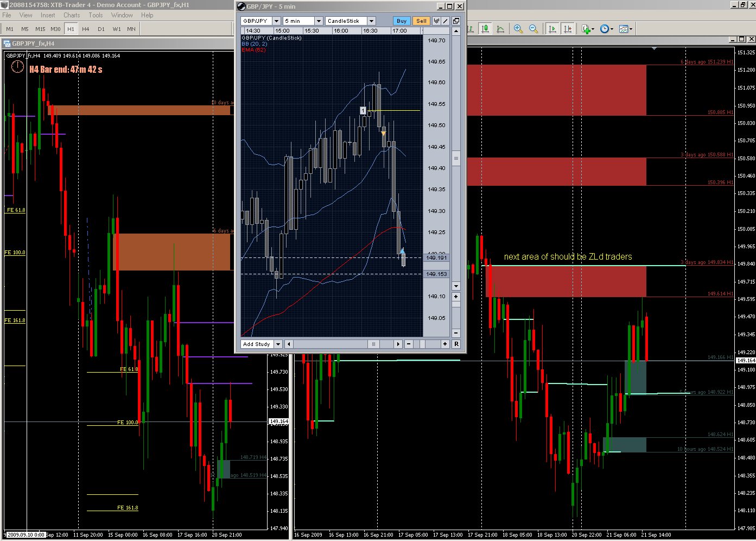Click the horizontal zoom slider handle
Viewport: 756px width, 541px height.
tap(373, 344)
